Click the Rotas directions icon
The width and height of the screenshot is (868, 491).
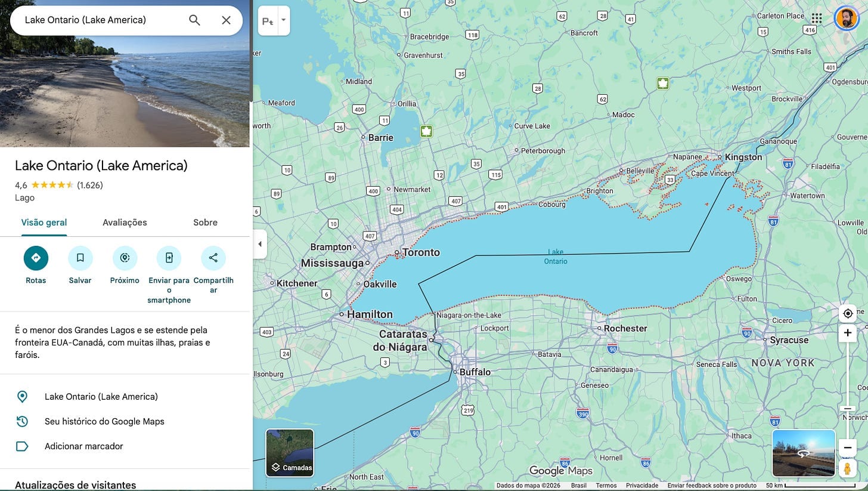pyautogui.click(x=36, y=258)
